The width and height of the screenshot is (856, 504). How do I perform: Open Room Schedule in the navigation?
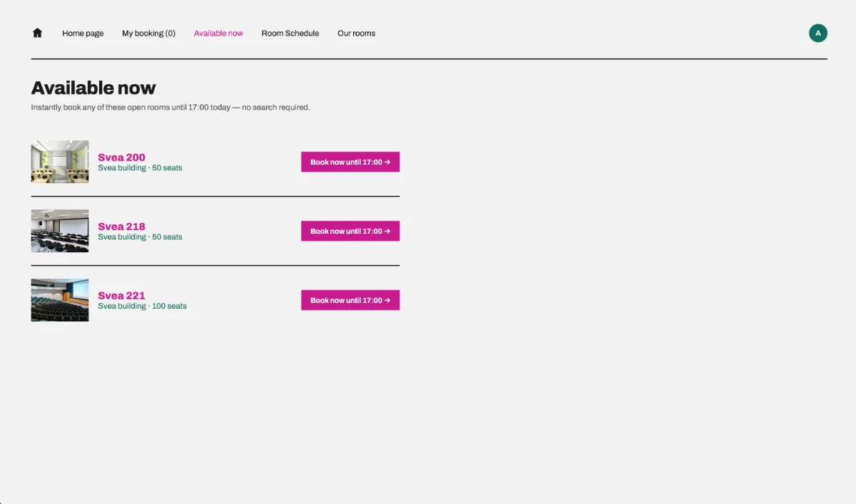pyautogui.click(x=290, y=33)
